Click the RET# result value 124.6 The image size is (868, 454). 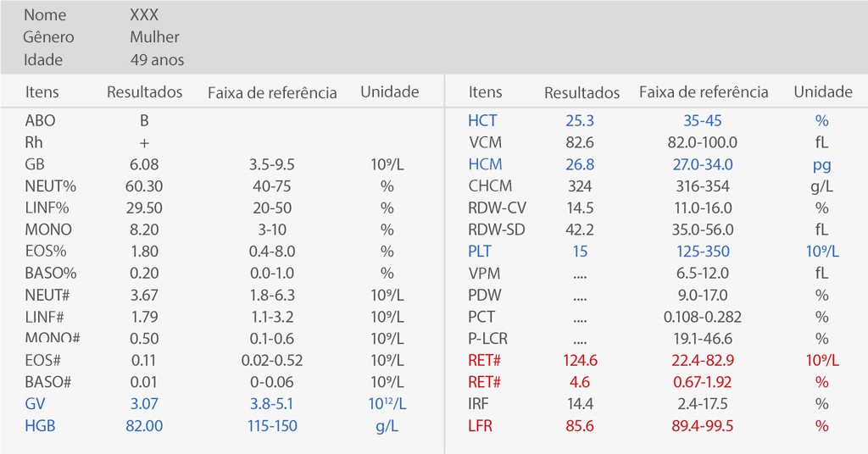(x=581, y=361)
